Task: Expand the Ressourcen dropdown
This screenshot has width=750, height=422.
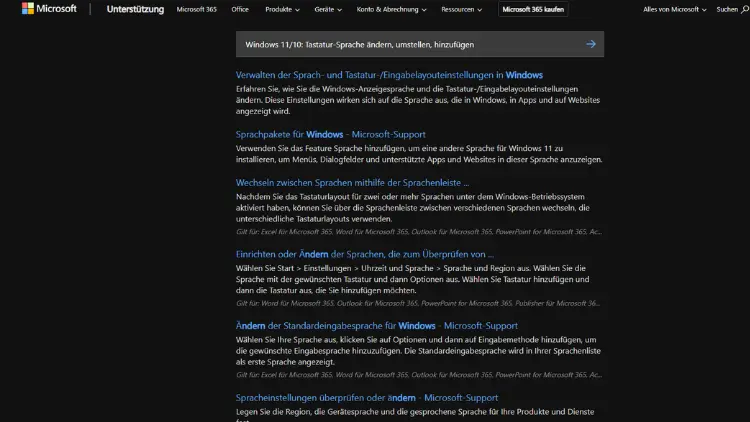Action: pos(462,9)
